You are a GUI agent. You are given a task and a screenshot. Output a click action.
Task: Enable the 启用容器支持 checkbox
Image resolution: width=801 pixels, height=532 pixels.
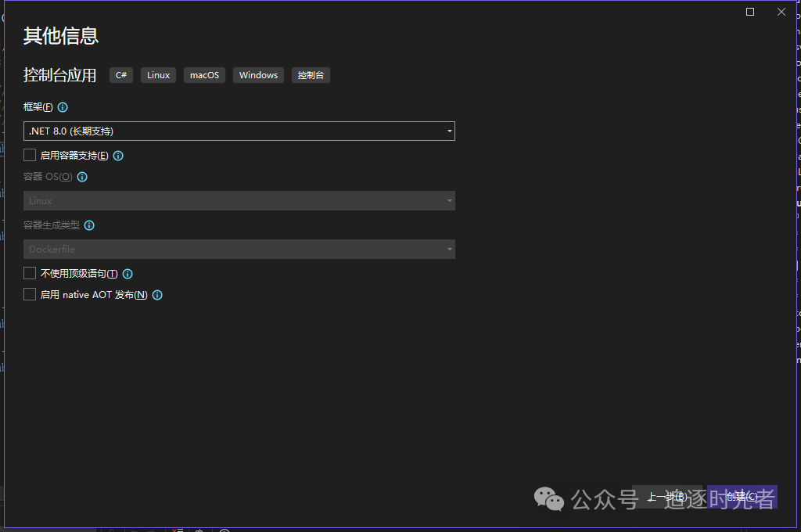(30, 155)
